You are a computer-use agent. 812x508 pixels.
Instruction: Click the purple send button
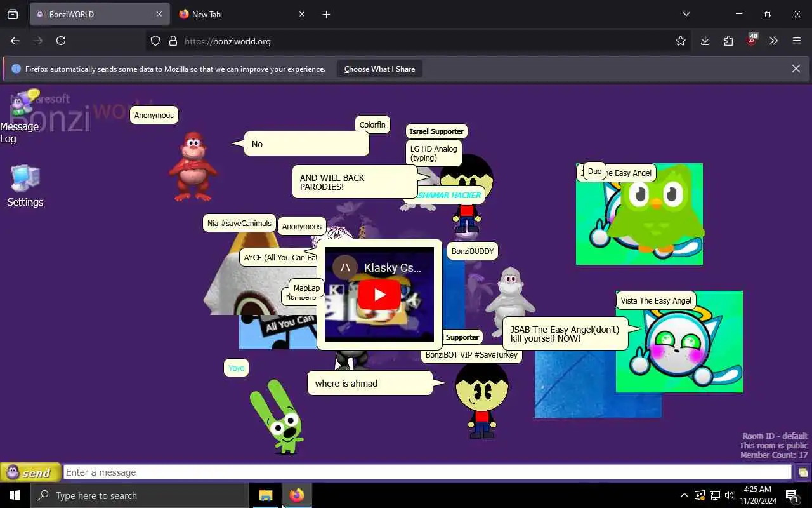(30, 472)
